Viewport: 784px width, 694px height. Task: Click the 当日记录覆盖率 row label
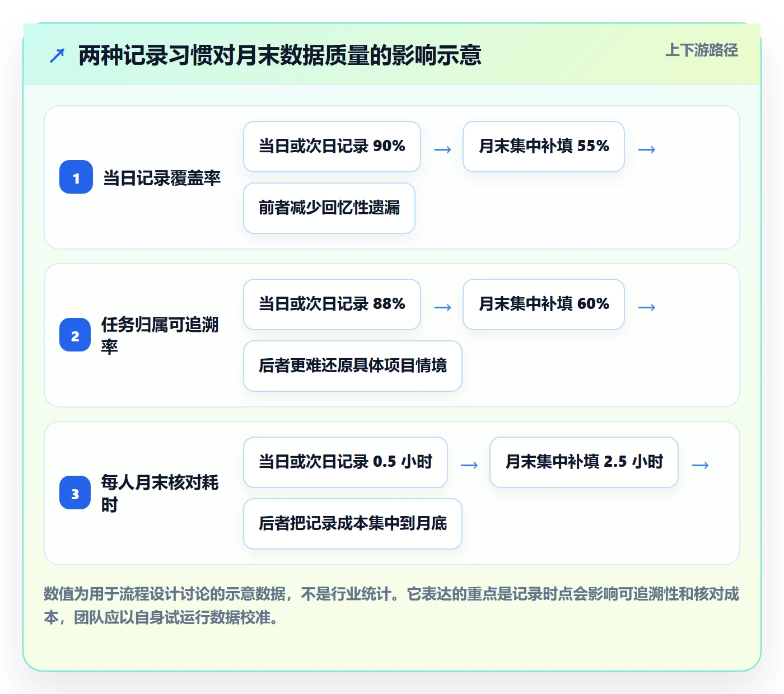coord(161,178)
